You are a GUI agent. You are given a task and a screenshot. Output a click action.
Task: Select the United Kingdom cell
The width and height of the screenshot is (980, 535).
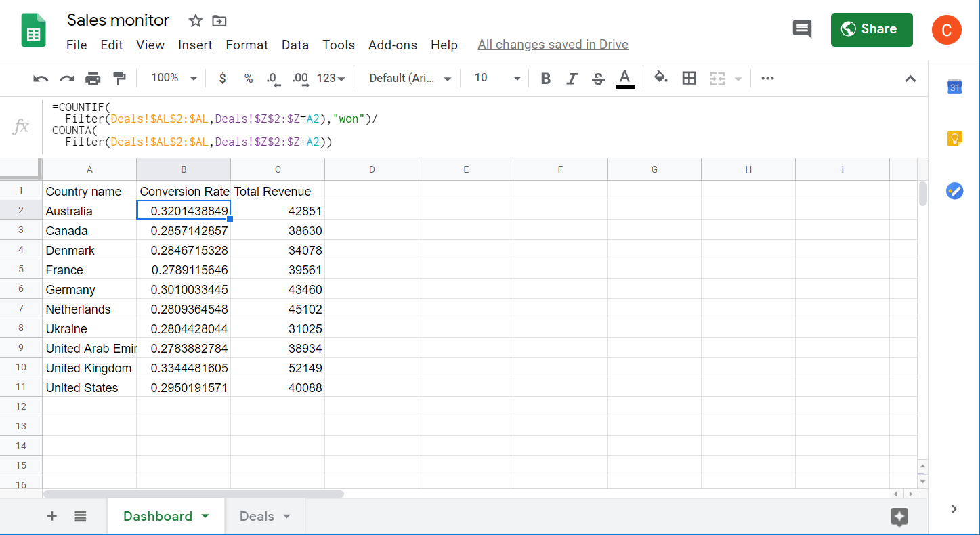[89, 368]
